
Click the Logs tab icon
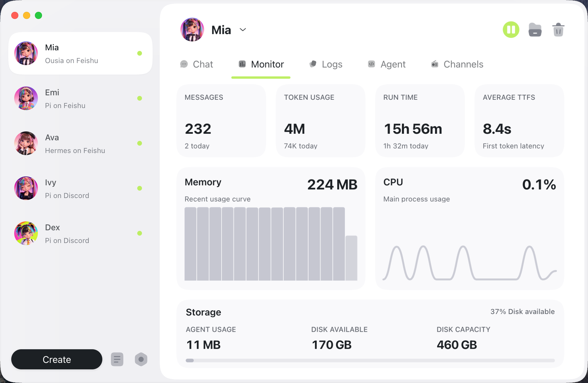point(313,64)
